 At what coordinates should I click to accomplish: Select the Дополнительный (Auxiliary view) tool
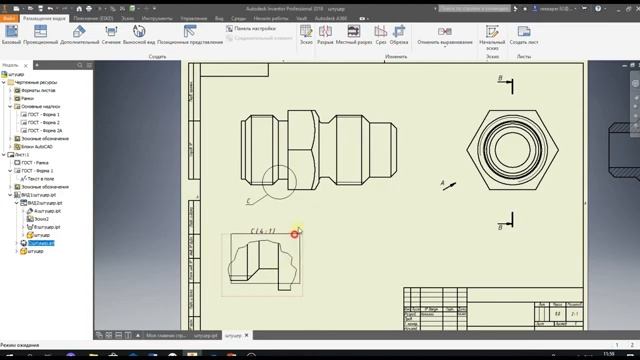click(x=79, y=34)
